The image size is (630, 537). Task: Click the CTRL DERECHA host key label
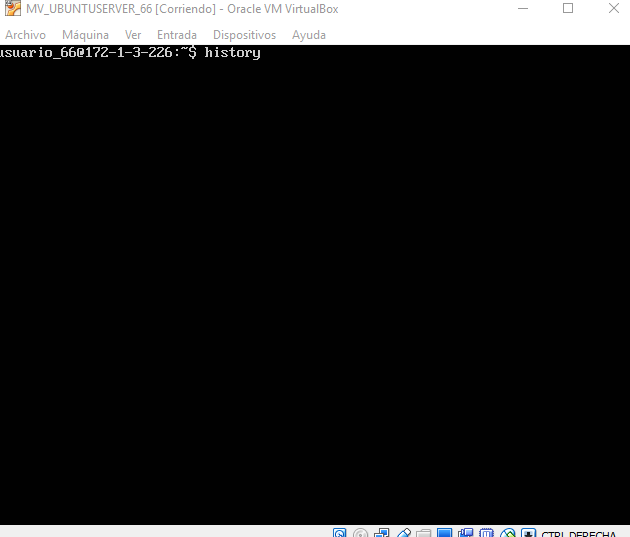(578, 533)
